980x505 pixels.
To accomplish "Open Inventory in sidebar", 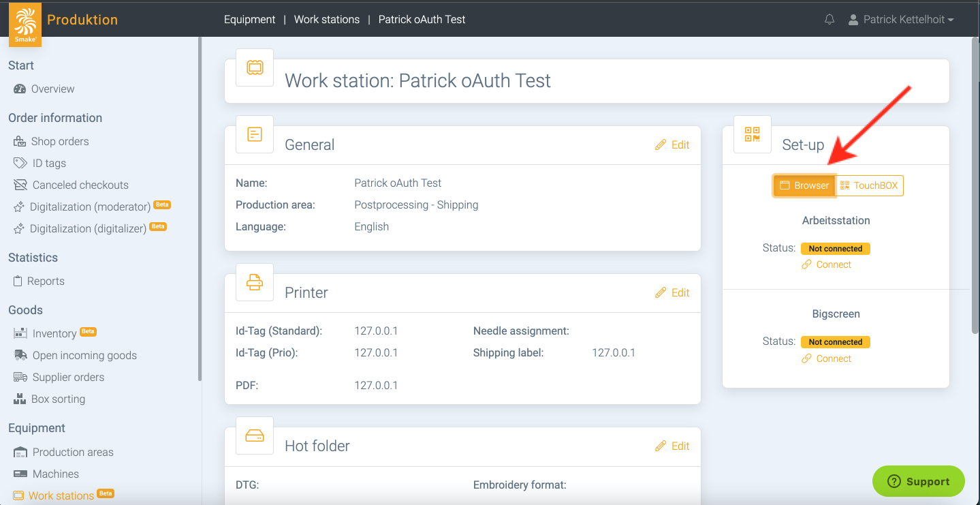I will (x=54, y=334).
